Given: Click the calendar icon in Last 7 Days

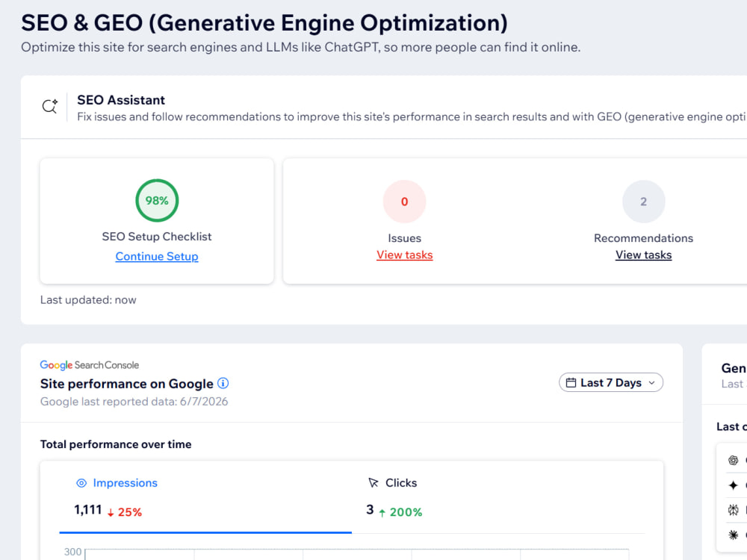Looking at the screenshot, I should [x=571, y=382].
